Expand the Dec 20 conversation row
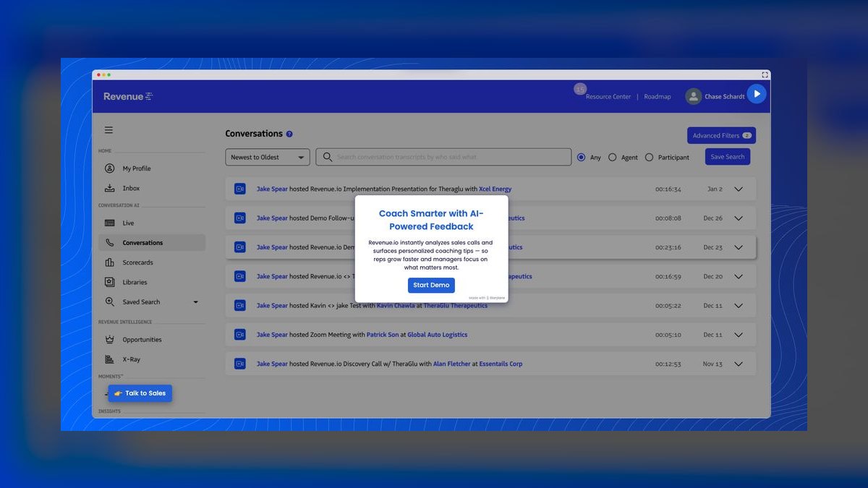 (739, 276)
